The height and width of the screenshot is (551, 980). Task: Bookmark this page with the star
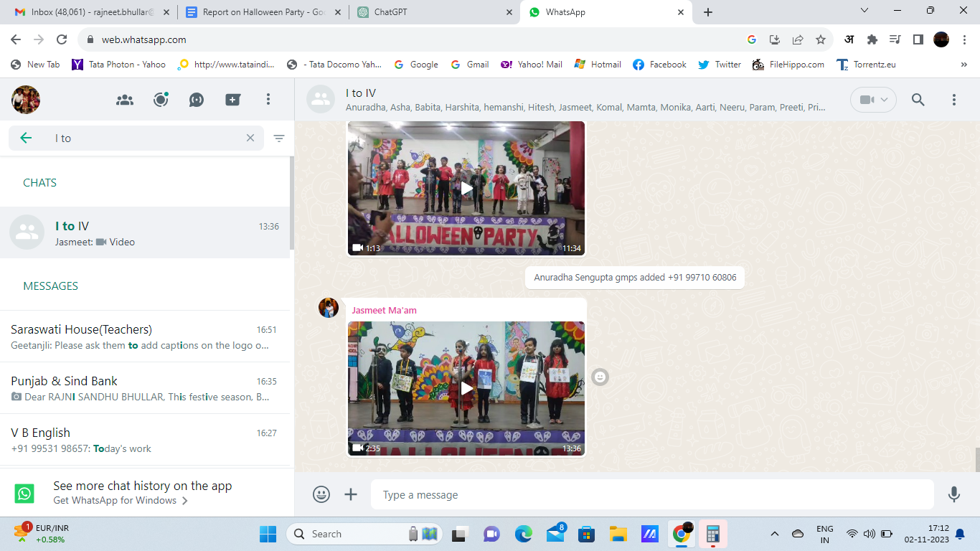click(x=821, y=39)
